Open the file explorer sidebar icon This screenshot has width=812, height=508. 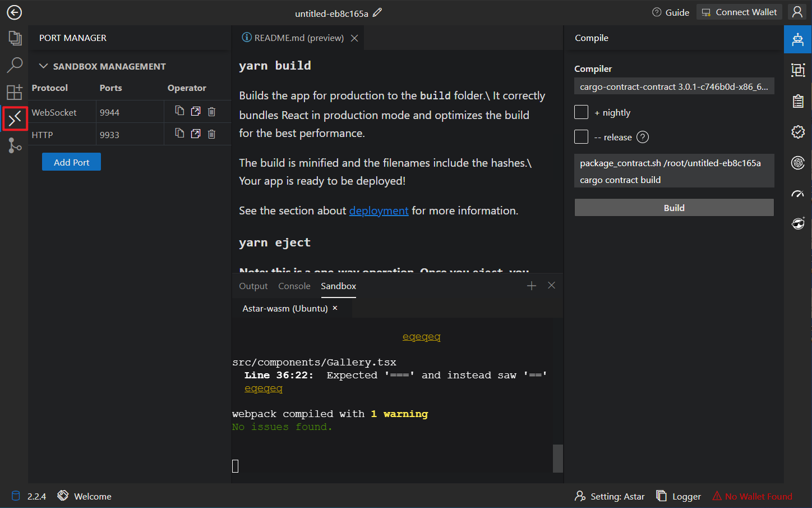(15, 38)
